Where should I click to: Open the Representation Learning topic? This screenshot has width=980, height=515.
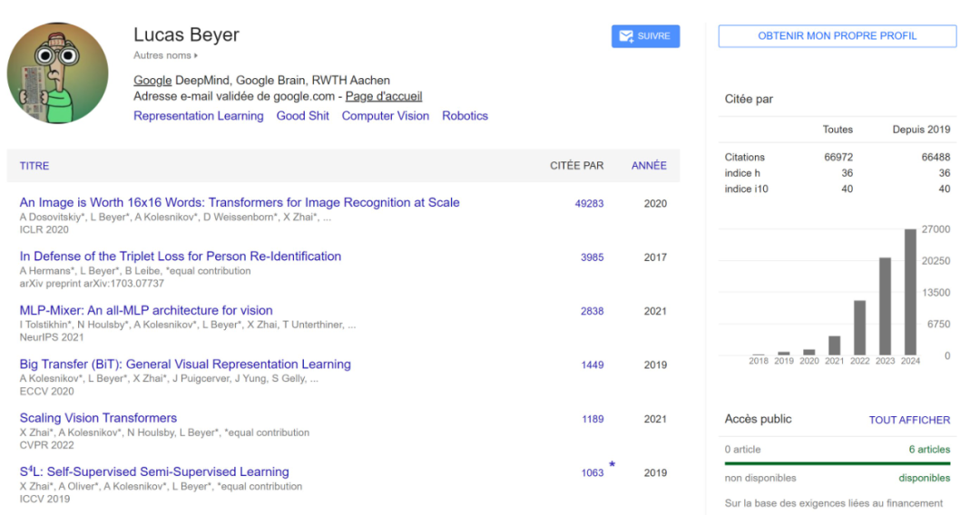[x=198, y=116]
